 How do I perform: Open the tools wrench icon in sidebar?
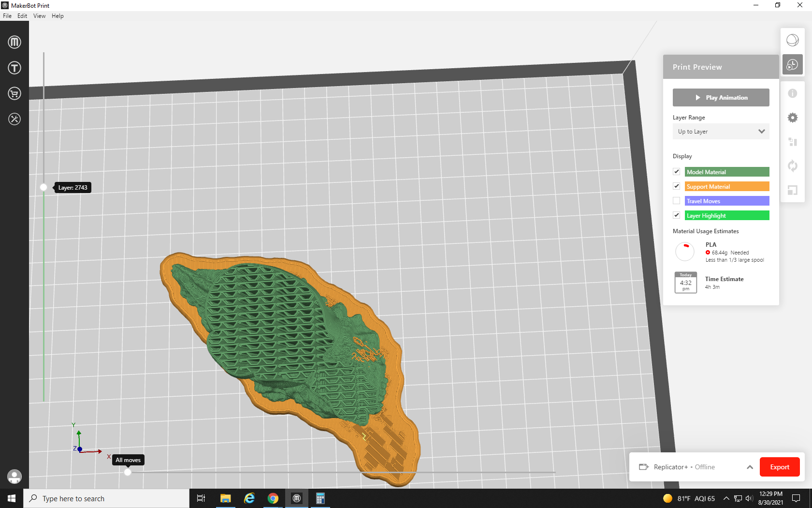[14, 119]
